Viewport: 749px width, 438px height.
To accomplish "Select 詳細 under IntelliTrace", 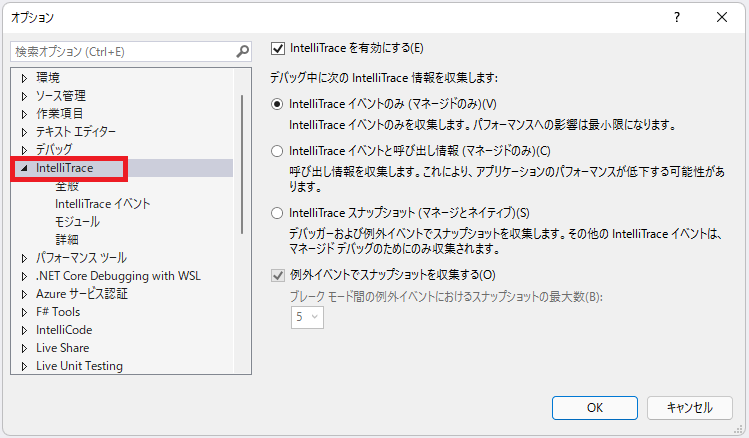I will (x=67, y=240).
